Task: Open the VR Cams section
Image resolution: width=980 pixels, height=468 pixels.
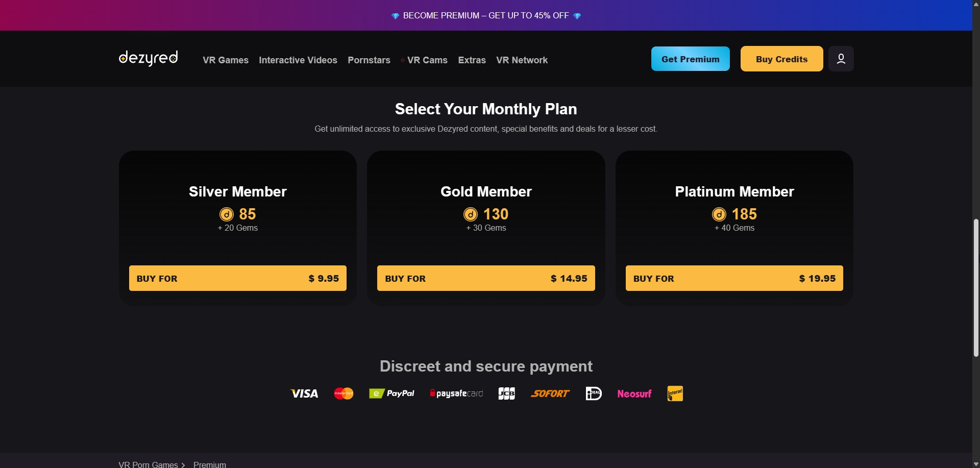Action: coord(427,60)
